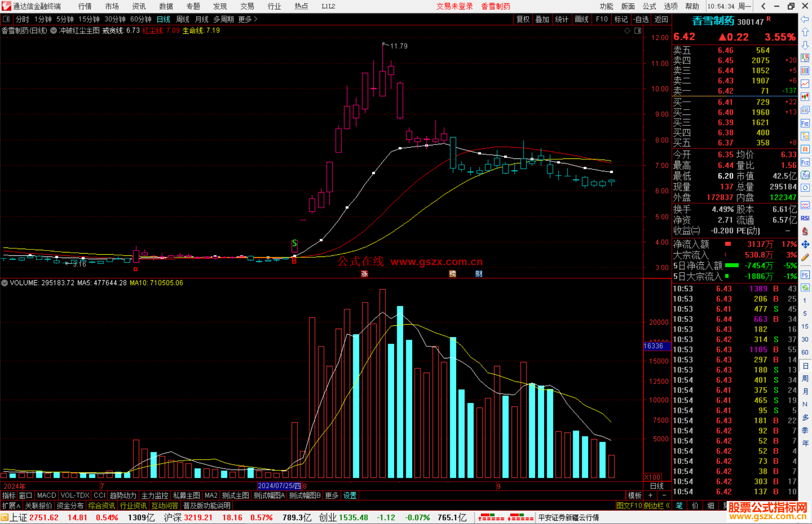Click the red S dollar icon in sidebar
This screenshot has width=812, height=524.
(805, 231)
